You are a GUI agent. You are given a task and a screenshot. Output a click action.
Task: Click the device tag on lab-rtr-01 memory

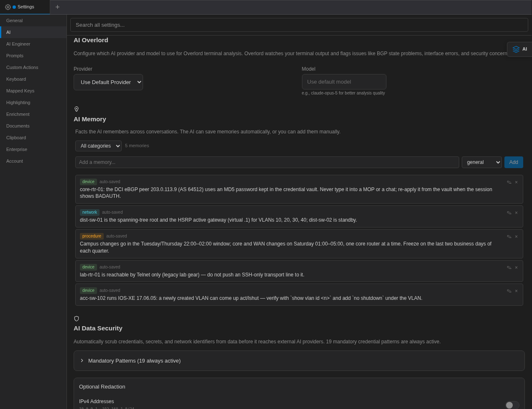pos(88,267)
